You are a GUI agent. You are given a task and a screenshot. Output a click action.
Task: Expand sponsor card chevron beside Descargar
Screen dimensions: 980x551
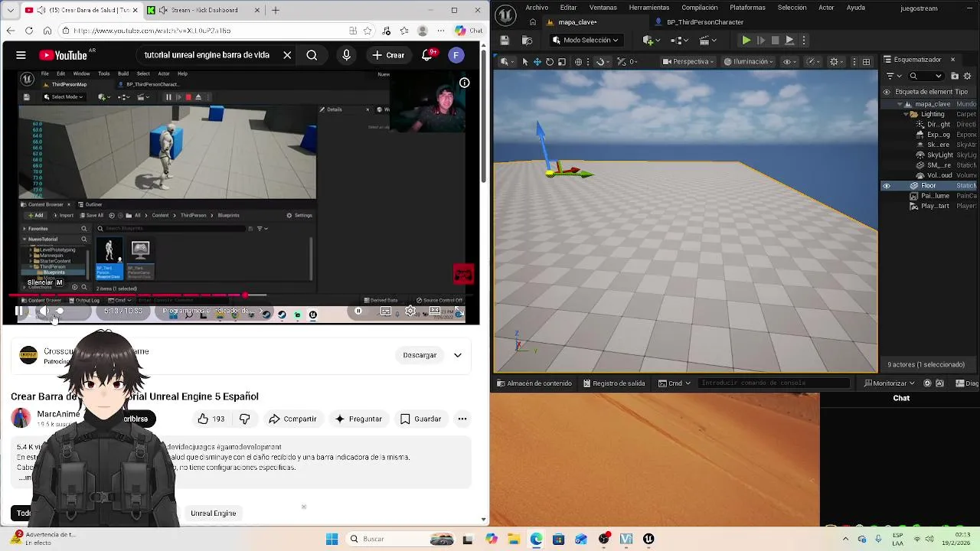coord(458,355)
